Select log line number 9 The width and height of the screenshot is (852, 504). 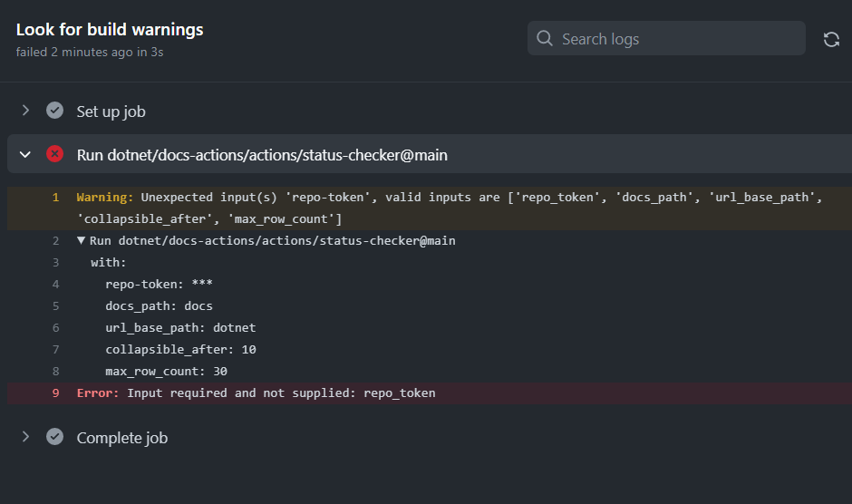point(55,393)
